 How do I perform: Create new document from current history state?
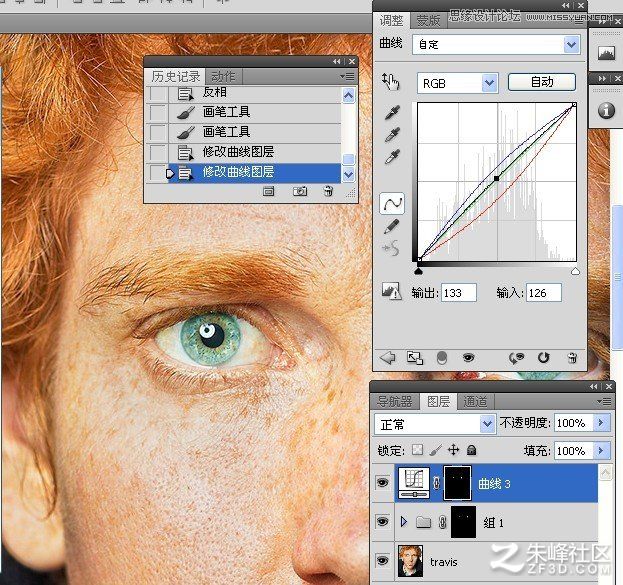pos(269,192)
